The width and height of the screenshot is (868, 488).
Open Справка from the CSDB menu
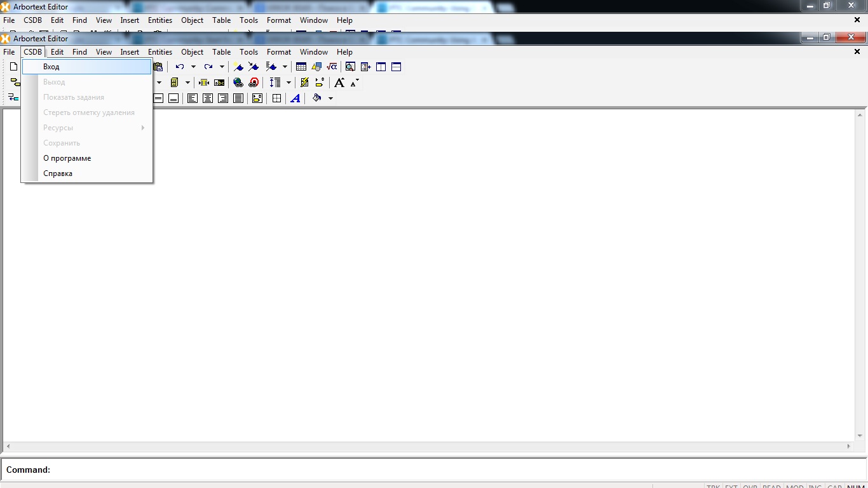tap(58, 173)
